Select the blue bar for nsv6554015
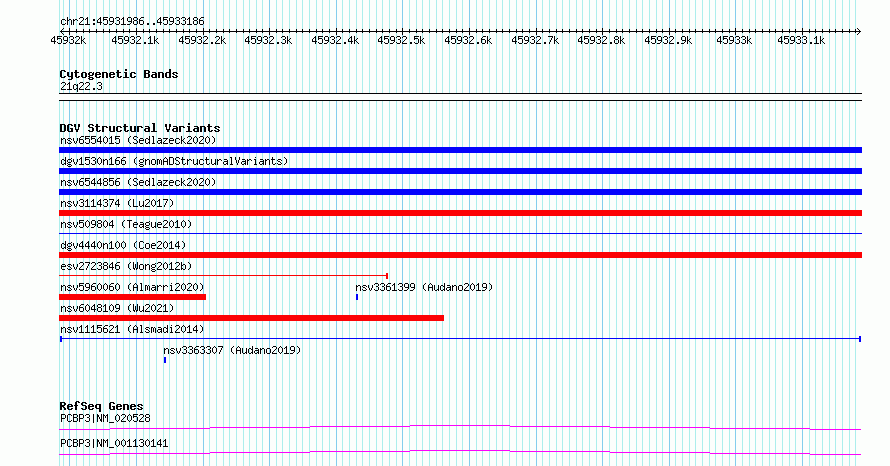Image resolution: width=890 pixels, height=466 pixels. coord(460,150)
